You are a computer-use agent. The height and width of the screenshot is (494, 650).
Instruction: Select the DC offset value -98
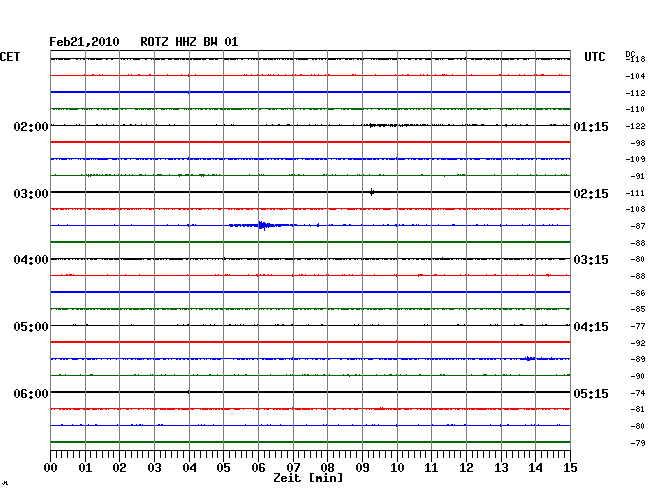[638, 143]
